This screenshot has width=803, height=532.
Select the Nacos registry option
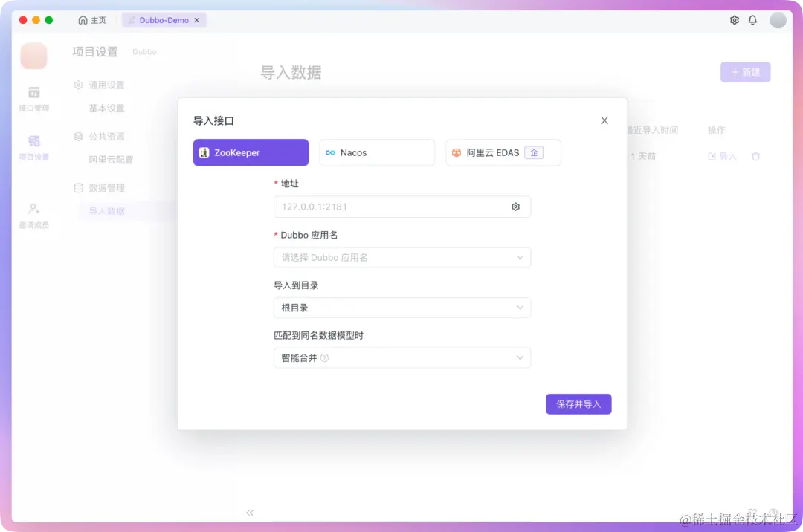(377, 152)
